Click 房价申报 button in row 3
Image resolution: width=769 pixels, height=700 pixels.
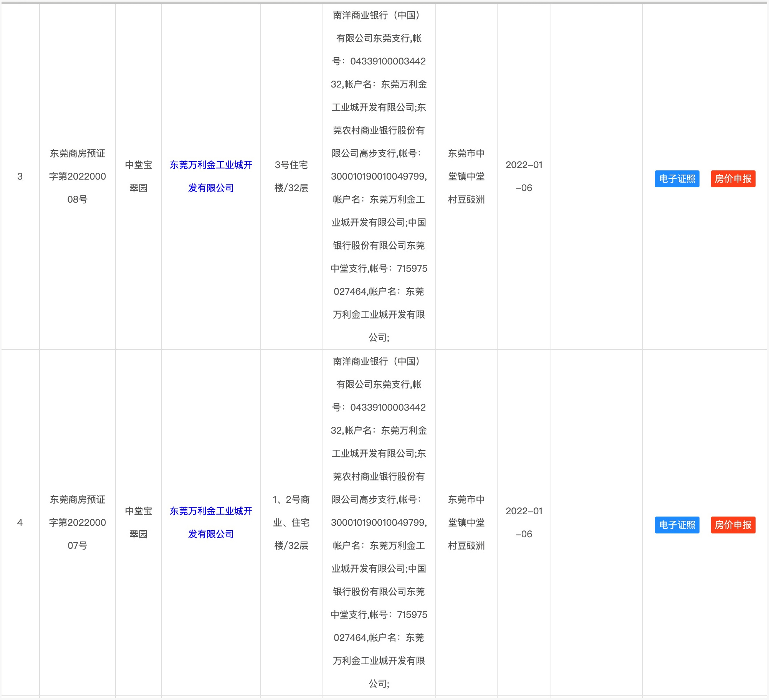[733, 179]
